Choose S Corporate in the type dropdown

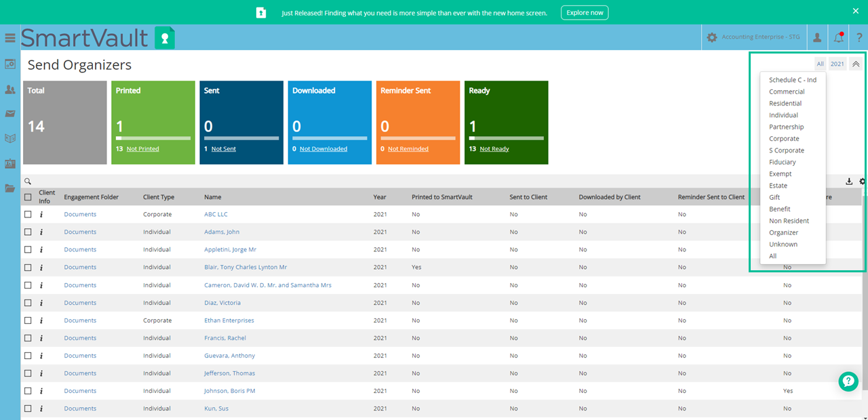point(786,150)
